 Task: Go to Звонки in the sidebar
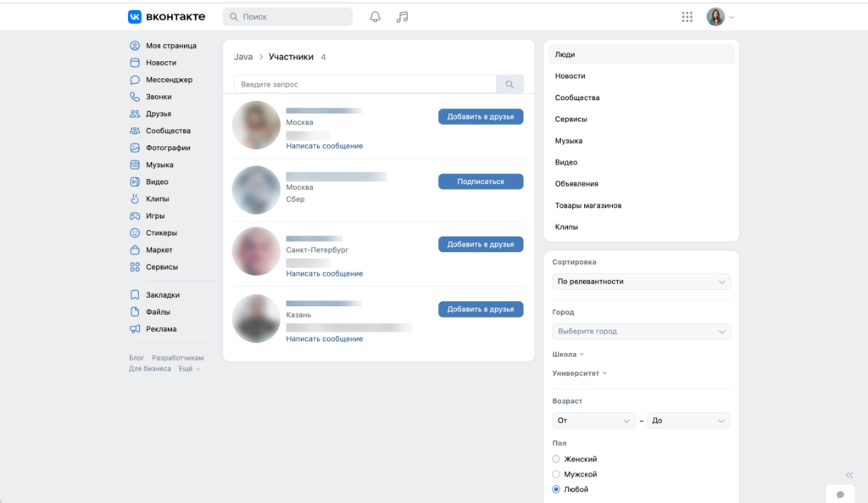click(x=159, y=97)
